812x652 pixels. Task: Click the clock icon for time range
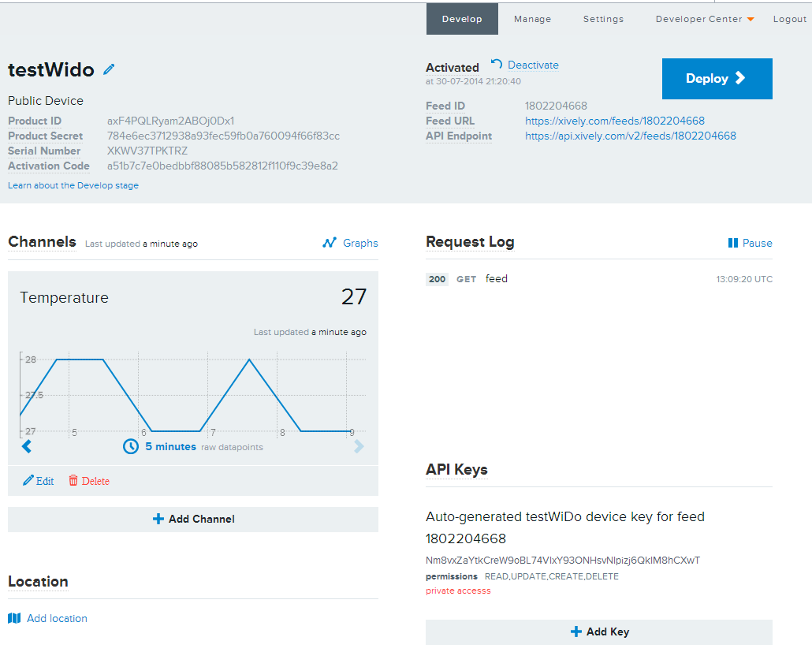(x=131, y=446)
